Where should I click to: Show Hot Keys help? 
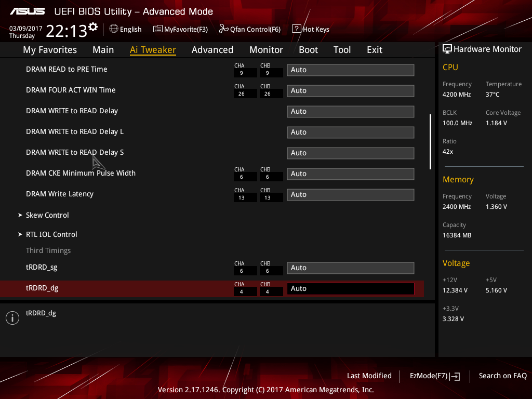316,30
